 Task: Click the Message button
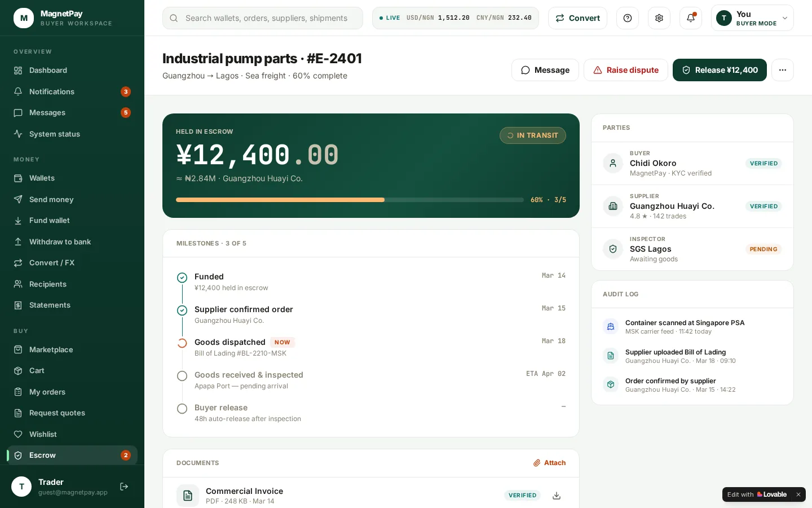[545, 70]
